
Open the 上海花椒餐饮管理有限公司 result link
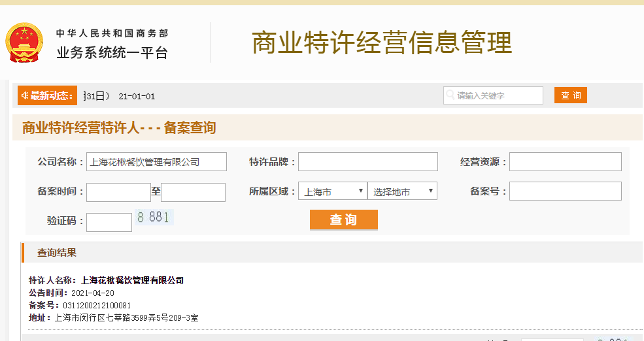point(132,280)
